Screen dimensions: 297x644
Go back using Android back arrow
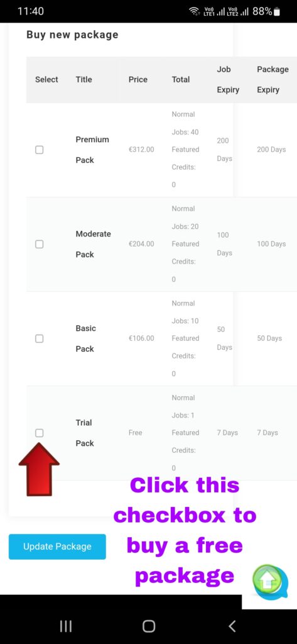tap(232, 626)
